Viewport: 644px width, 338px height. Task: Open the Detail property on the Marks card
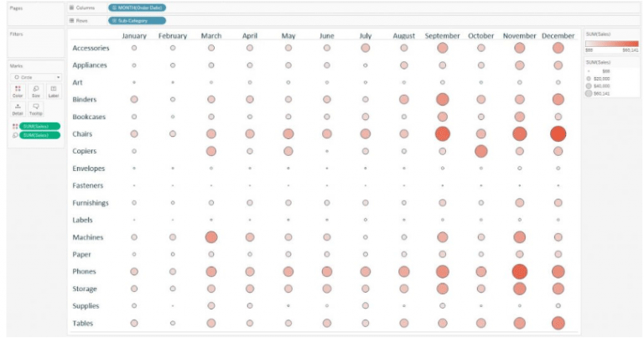[17, 109]
